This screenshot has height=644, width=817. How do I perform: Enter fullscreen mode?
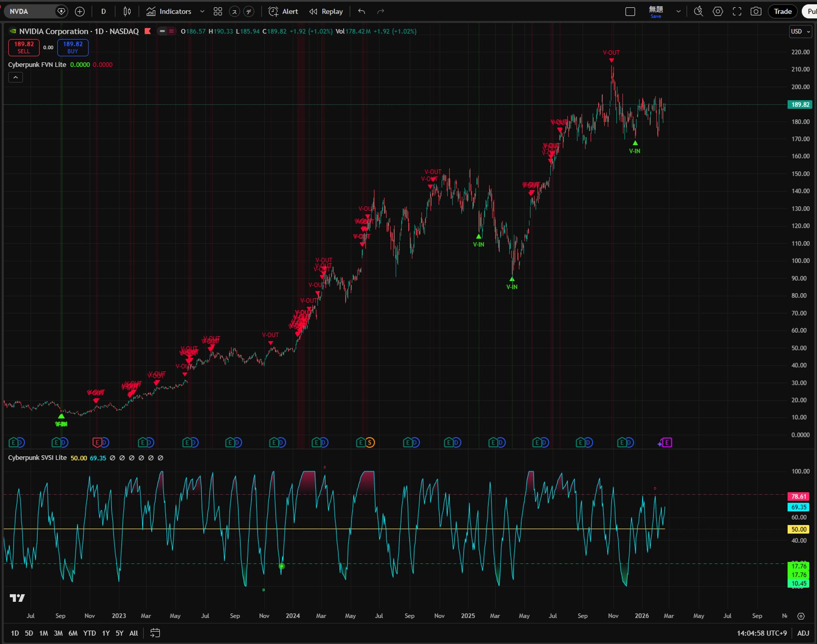coord(737,12)
